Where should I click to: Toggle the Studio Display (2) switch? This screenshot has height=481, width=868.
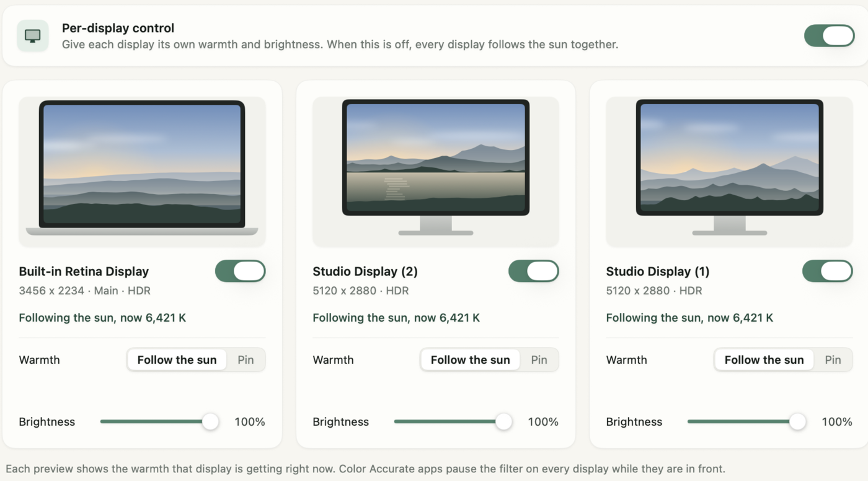[x=533, y=271]
